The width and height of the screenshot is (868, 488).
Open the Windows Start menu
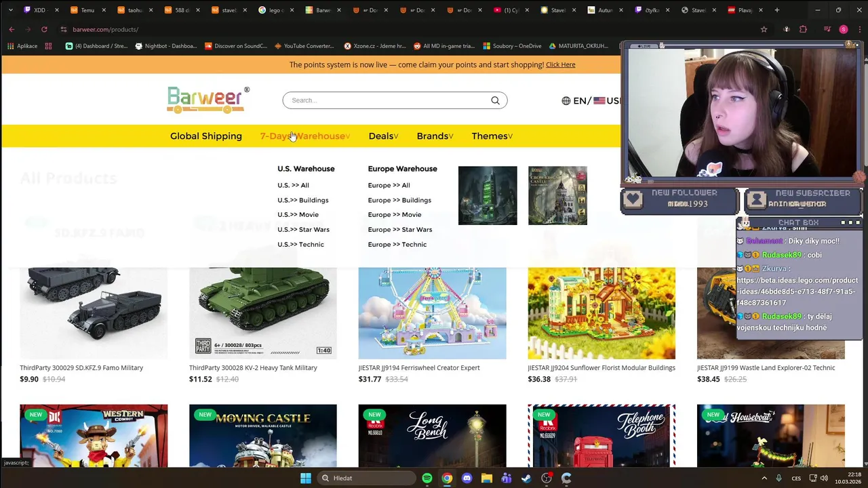click(x=306, y=478)
